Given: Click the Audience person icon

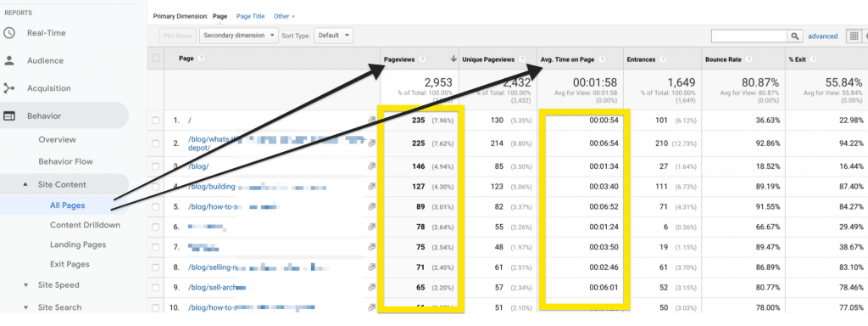Looking at the screenshot, I should 8,60.
